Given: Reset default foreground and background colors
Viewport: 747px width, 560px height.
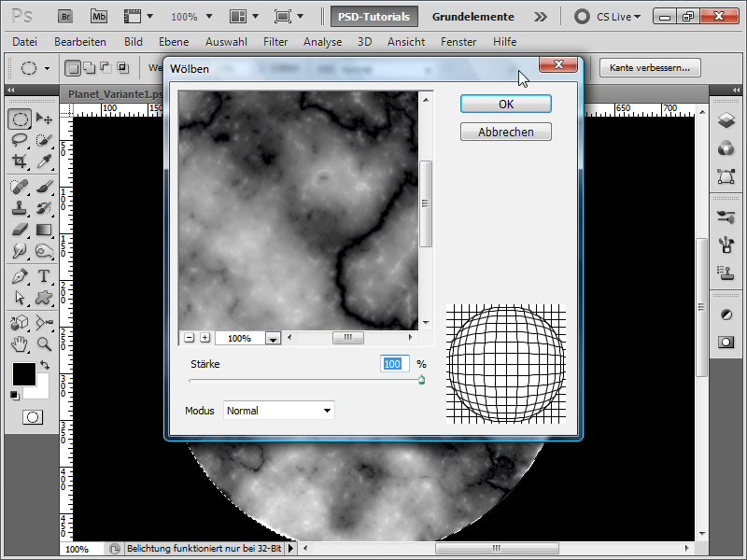Looking at the screenshot, I should pyautogui.click(x=15, y=396).
